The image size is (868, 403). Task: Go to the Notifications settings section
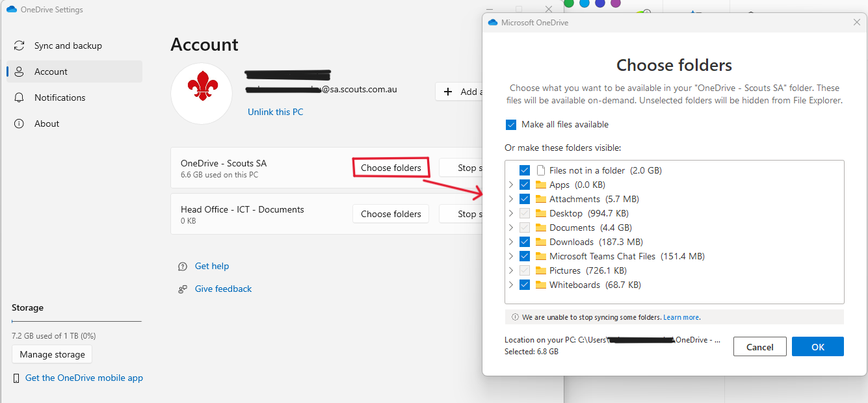[x=74, y=97]
